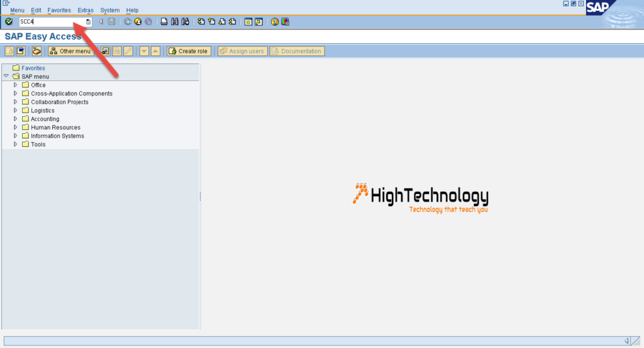Open the Favorites menu in menu bar
This screenshot has width=644, height=348.
point(59,10)
